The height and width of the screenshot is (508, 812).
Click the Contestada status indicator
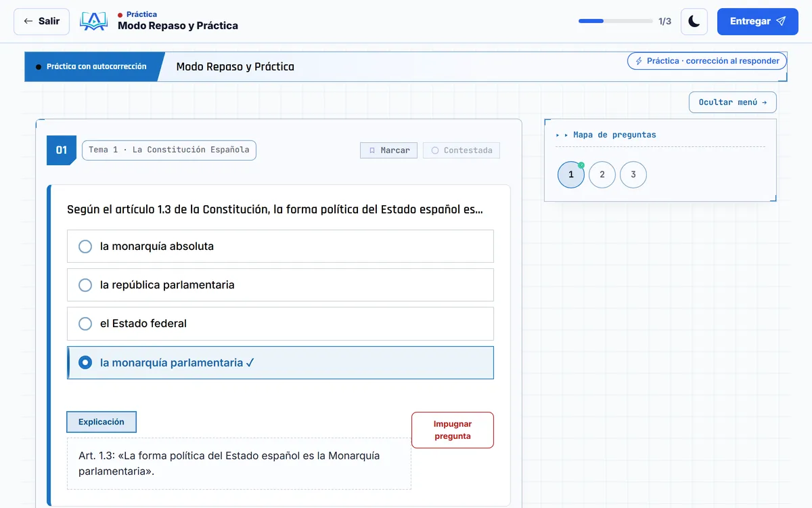(x=461, y=150)
